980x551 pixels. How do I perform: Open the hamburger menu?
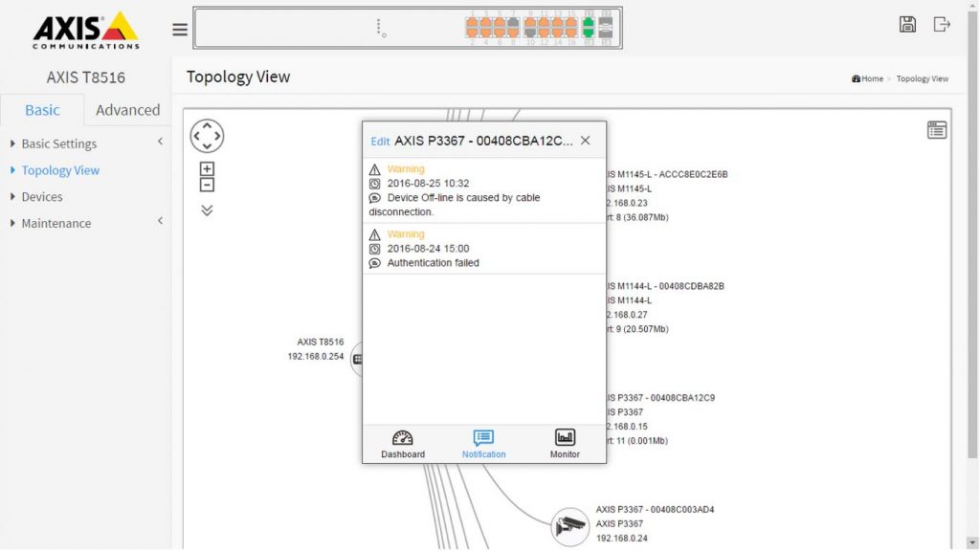point(179,29)
